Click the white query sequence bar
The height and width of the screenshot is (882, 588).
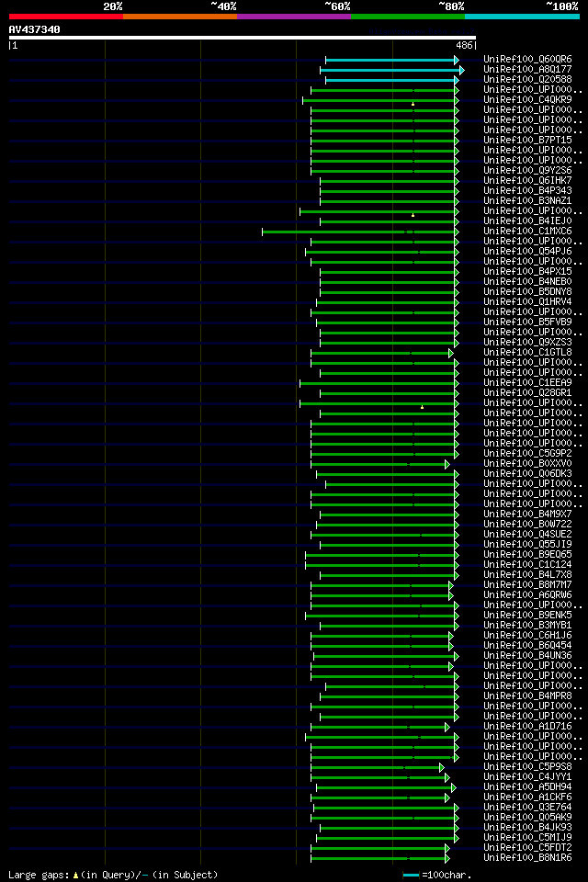[243, 38]
